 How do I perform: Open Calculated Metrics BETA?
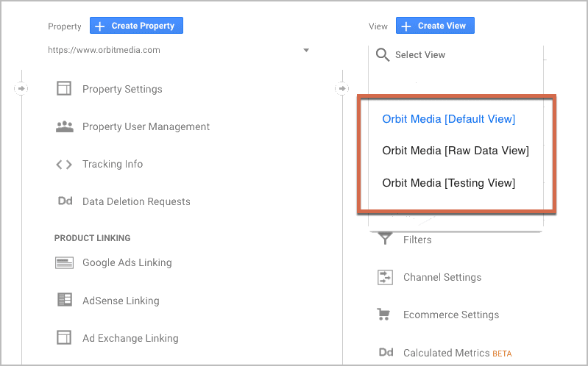[x=458, y=353]
